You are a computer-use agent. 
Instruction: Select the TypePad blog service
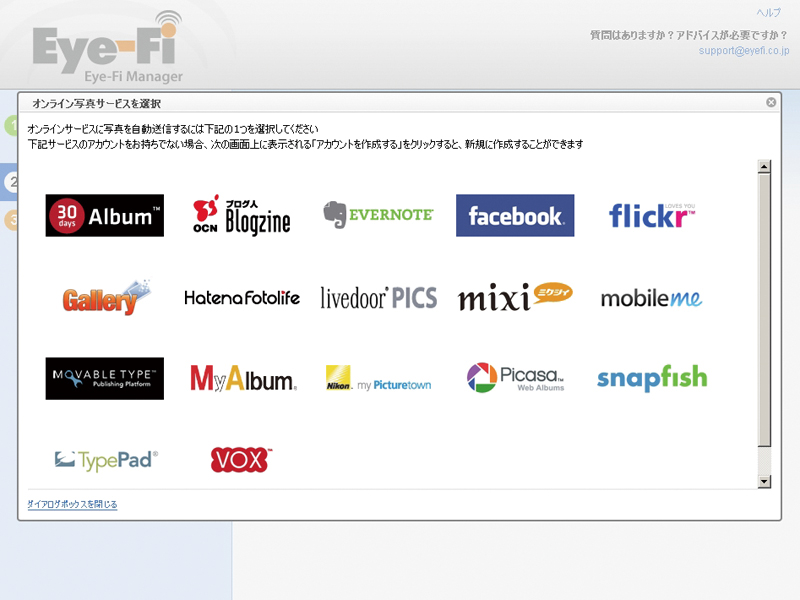[x=104, y=458]
